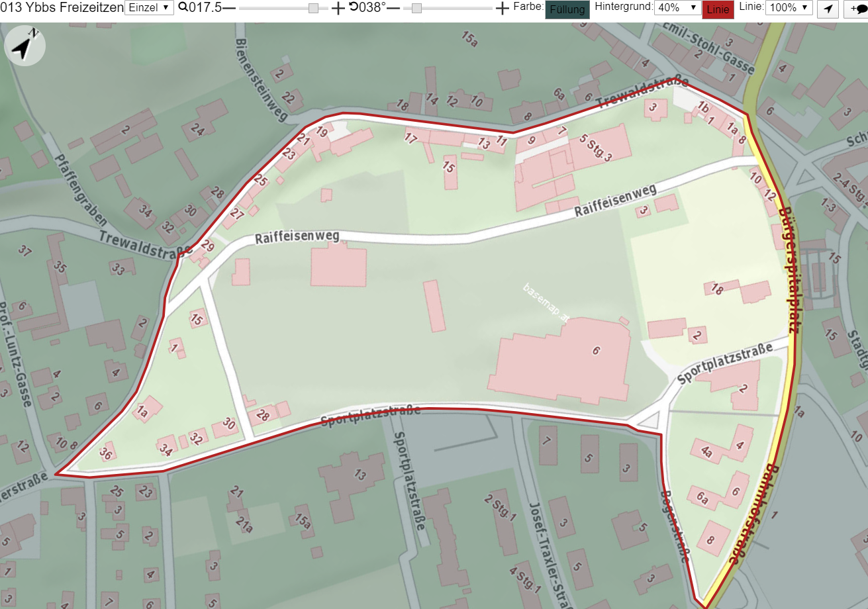Open the Hintergrund 40% dropdown
Screen dimensions: 868x609
click(677, 8)
